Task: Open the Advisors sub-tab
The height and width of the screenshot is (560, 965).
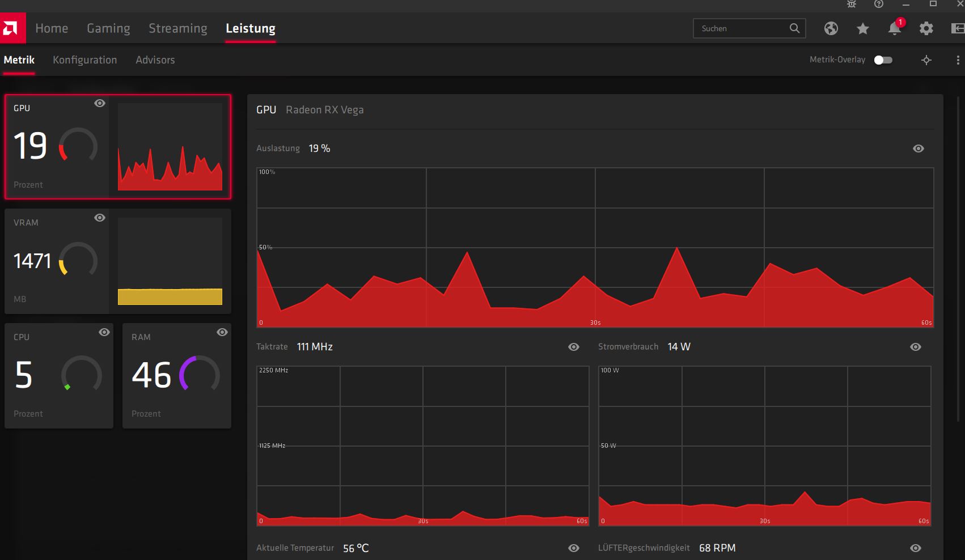Action: pyautogui.click(x=155, y=60)
